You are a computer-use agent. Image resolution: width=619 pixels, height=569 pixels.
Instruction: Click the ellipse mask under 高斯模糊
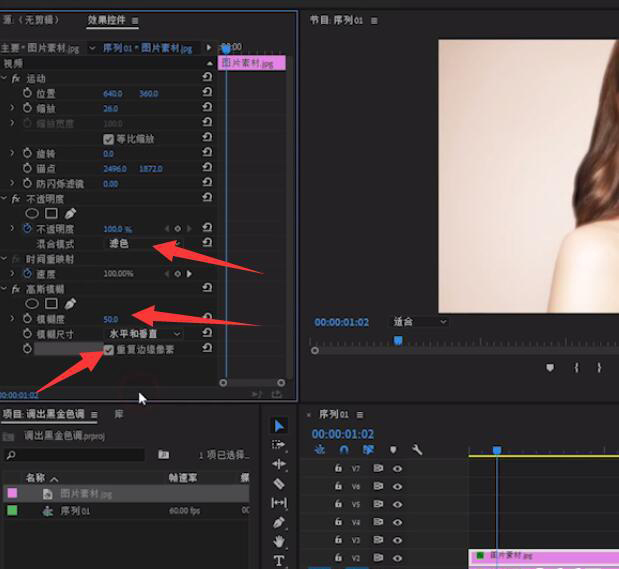(x=32, y=304)
